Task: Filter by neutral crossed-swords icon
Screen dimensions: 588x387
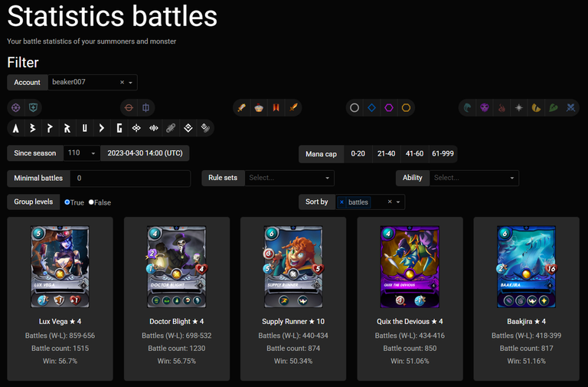Action: click(x=570, y=108)
